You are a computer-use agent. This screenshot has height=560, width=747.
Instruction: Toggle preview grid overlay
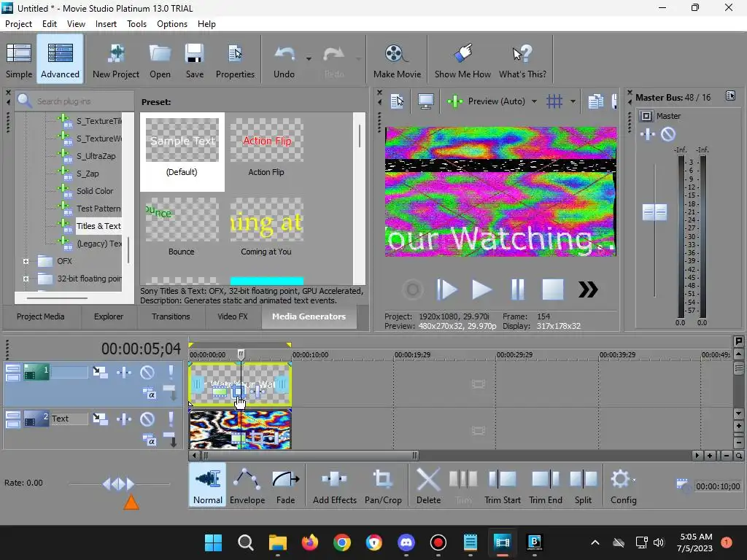click(x=554, y=101)
